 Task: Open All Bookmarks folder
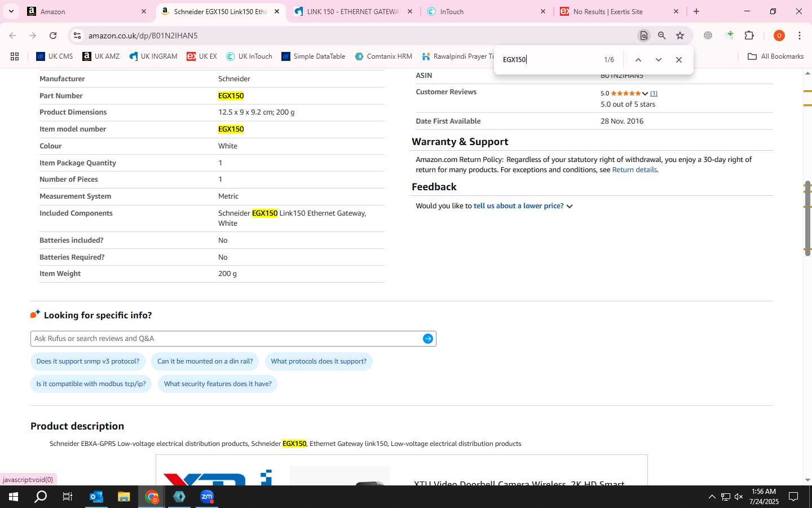pos(776,56)
